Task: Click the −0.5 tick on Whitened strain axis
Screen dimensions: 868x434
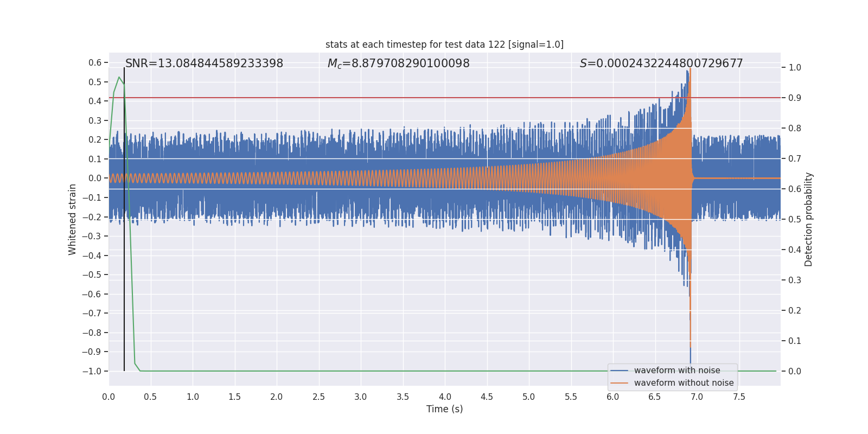Action: click(x=92, y=275)
